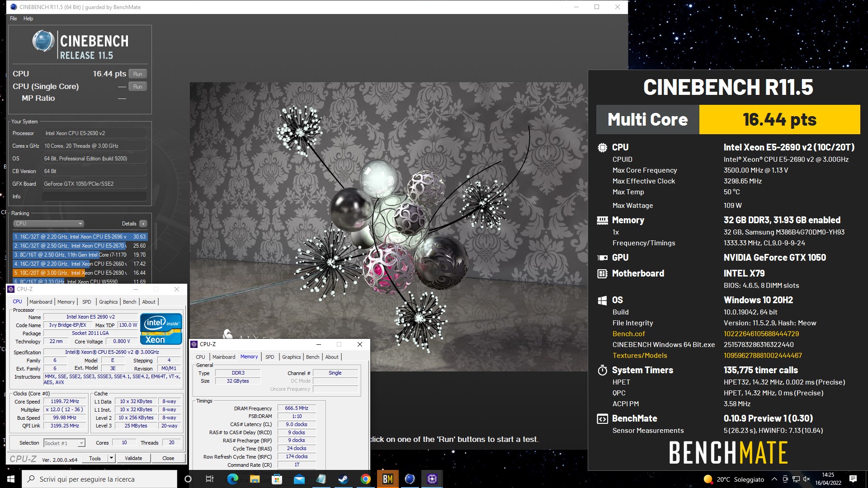The image size is (868, 488).
Task: Select highlighted ranking entry E5-2690 16.44
Action: click(80, 273)
